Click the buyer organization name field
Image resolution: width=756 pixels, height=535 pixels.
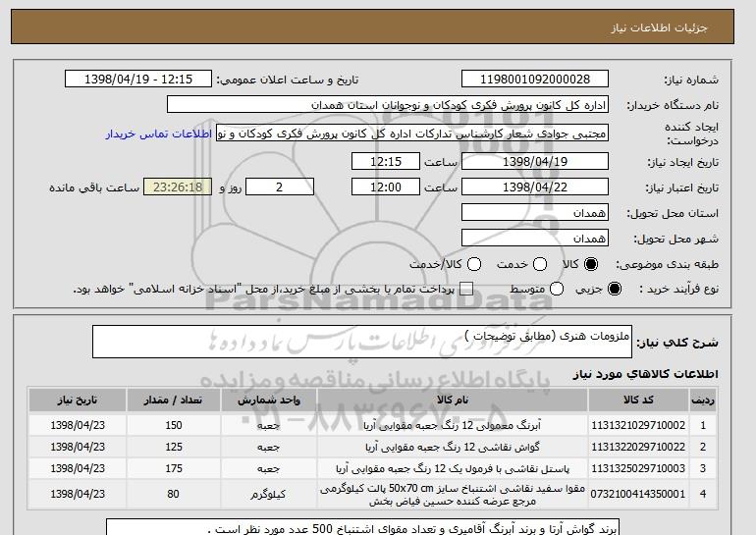(388, 105)
